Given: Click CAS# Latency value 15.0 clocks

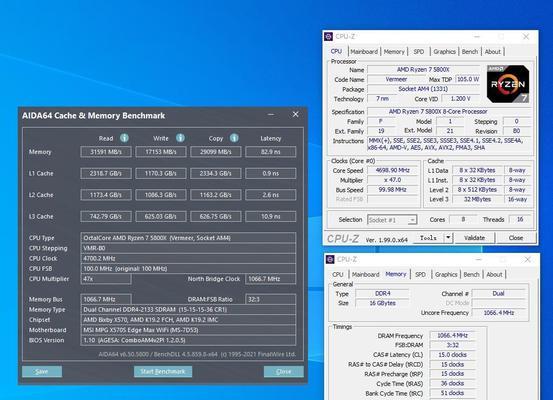Looking at the screenshot, I should point(452,354).
